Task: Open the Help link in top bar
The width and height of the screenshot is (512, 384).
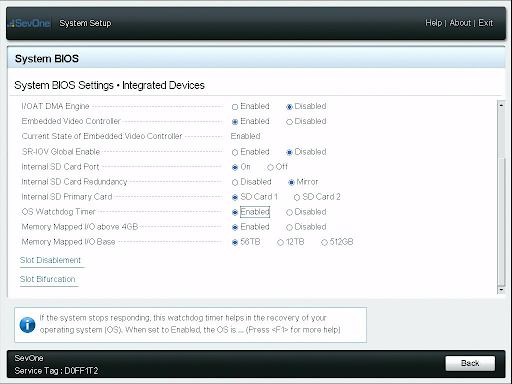Action: (x=433, y=23)
